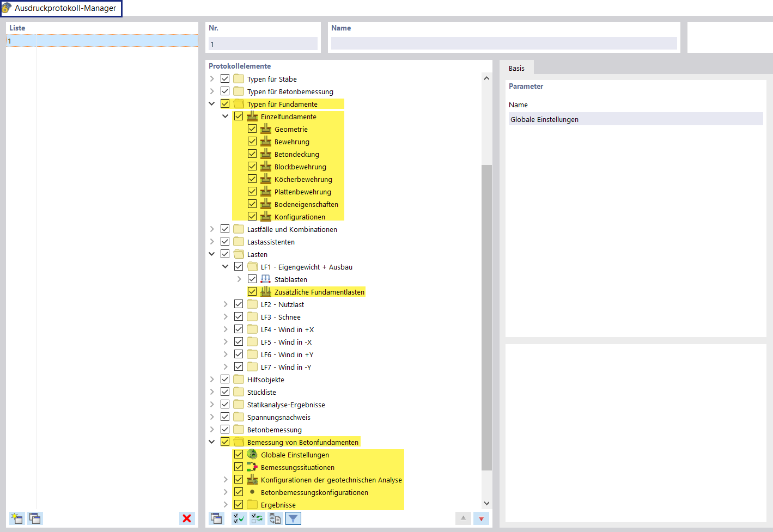Click the Bodeneigenschaften foundation icon
The image size is (773, 532).
(266, 204)
